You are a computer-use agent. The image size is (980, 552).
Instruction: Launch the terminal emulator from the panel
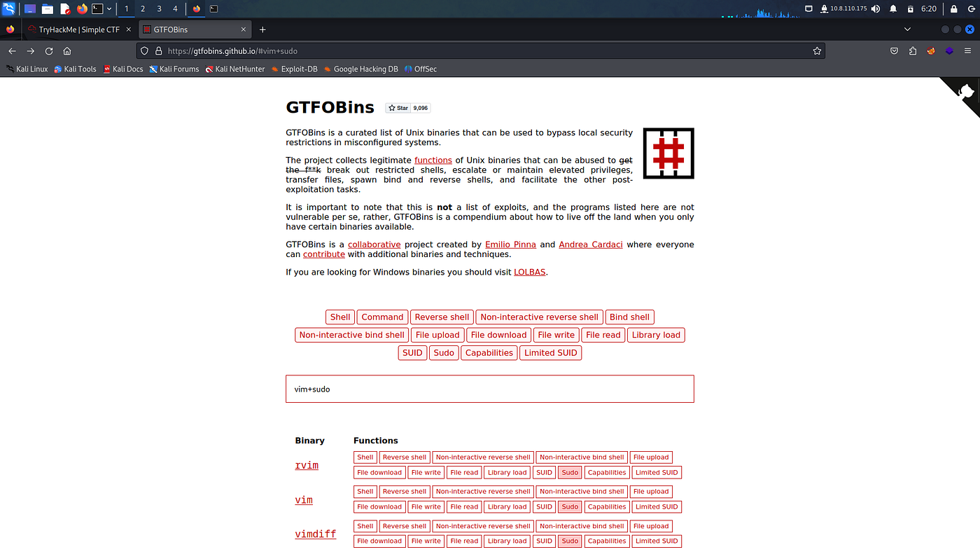[98, 9]
